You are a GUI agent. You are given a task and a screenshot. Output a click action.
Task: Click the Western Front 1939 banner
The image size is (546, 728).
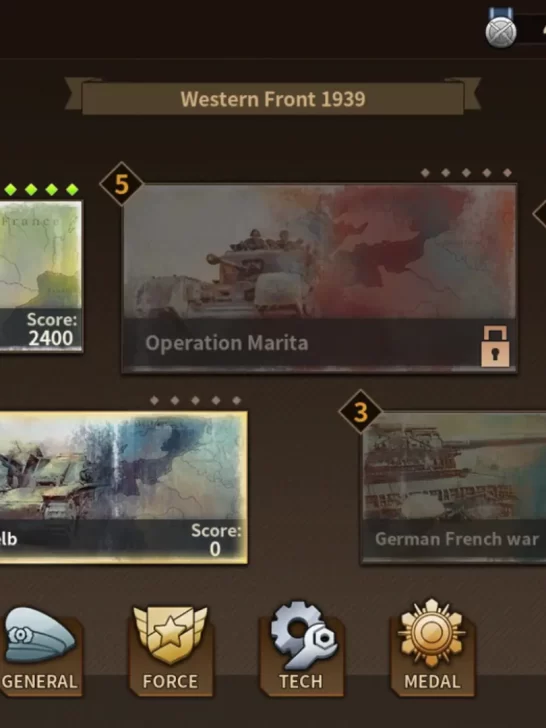coord(273,98)
